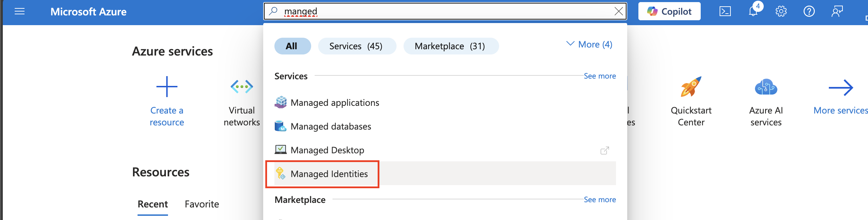868x220 pixels.
Task: Open the notifications bell
Action: click(x=753, y=12)
